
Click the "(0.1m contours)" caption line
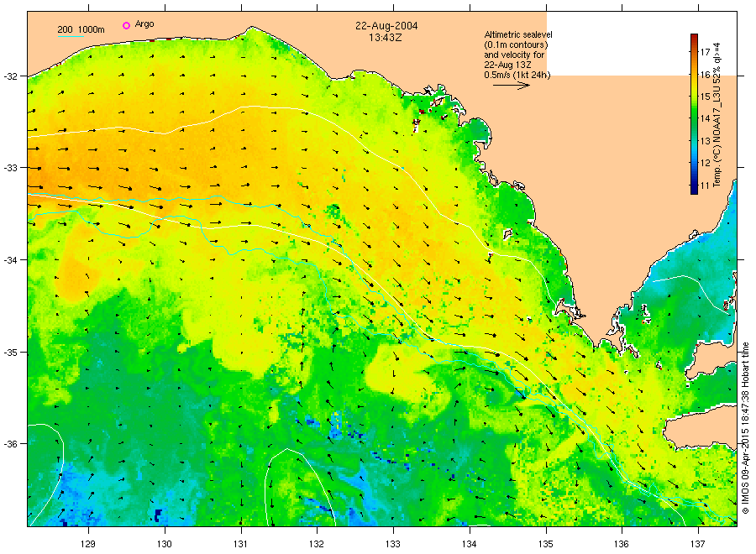click(516, 44)
